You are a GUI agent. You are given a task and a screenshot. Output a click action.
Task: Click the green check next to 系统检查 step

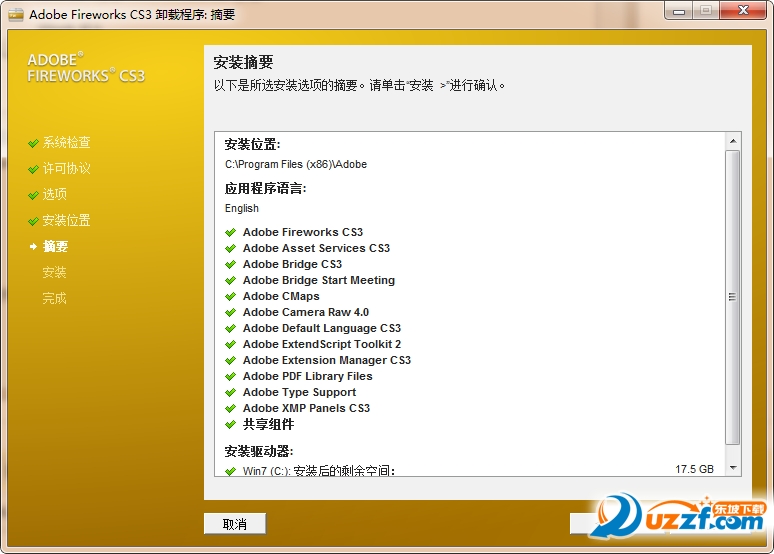pyautogui.click(x=34, y=143)
